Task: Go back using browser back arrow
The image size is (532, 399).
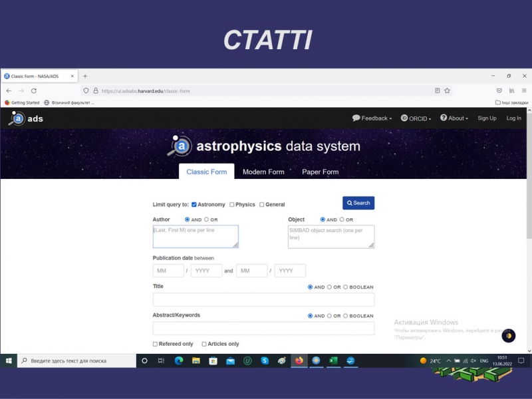Action: pos(9,91)
